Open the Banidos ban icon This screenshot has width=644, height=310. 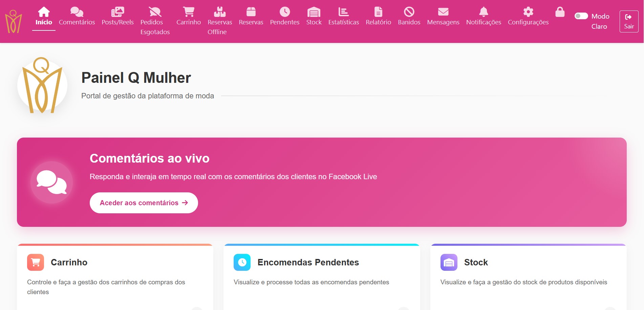(x=409, y=12)
